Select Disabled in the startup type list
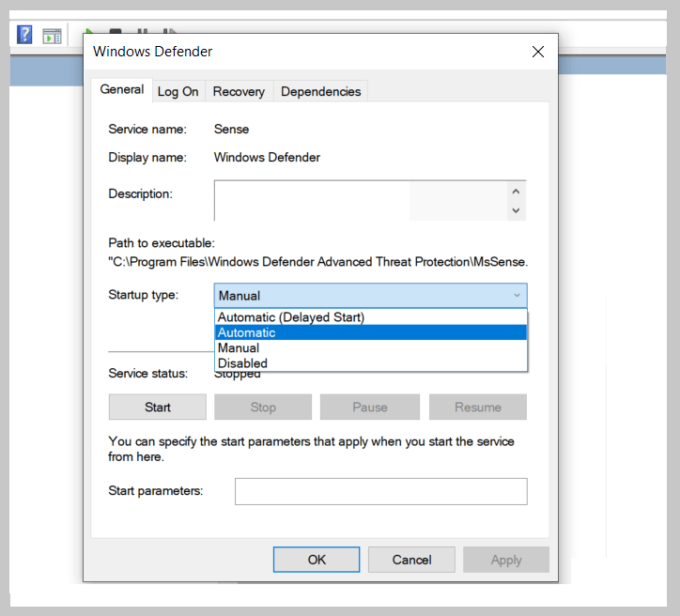This screenshot has height=616, width=680. (371, 363)
